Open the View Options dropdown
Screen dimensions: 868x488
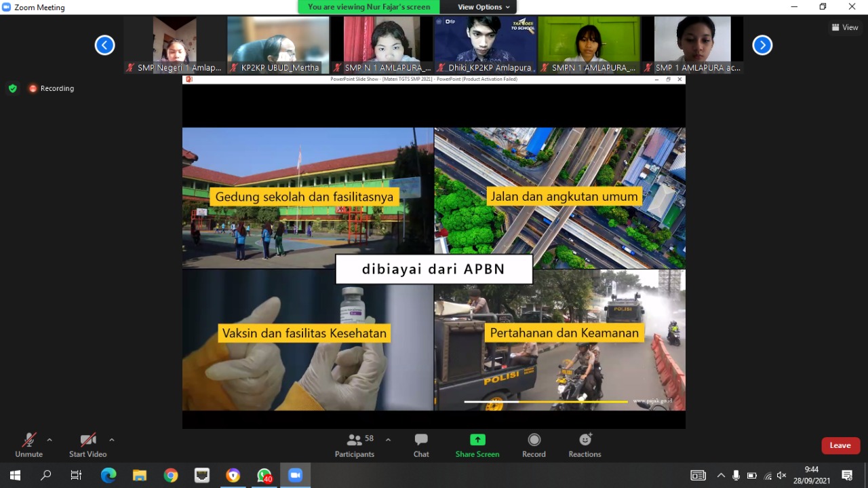coord(484,7)
